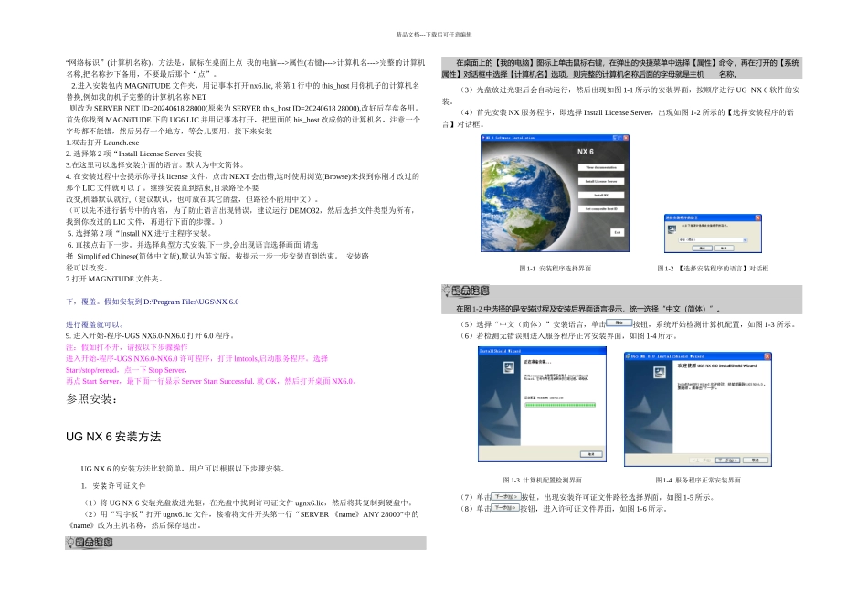Click the Next button in the figure 1-4 wizard

727,460
